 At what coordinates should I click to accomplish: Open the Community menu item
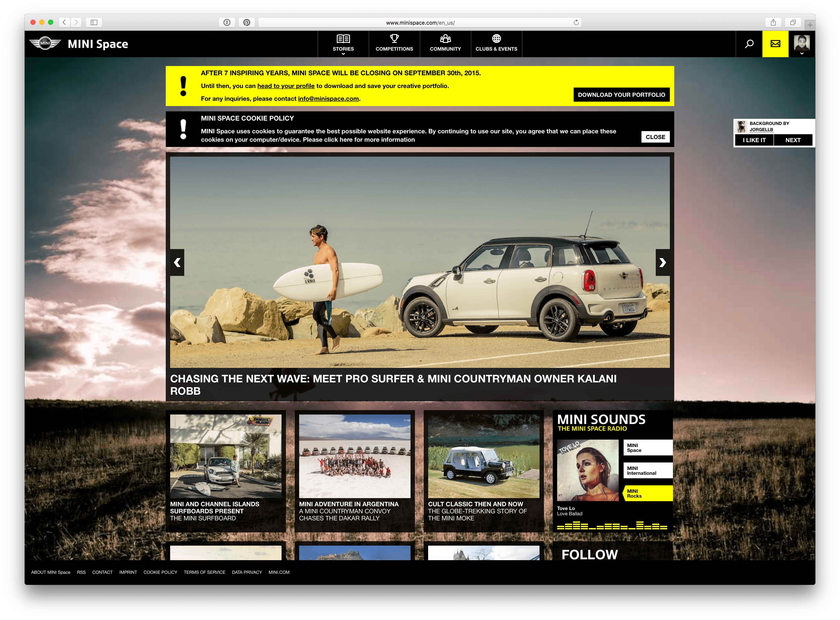tap(445, 44)
